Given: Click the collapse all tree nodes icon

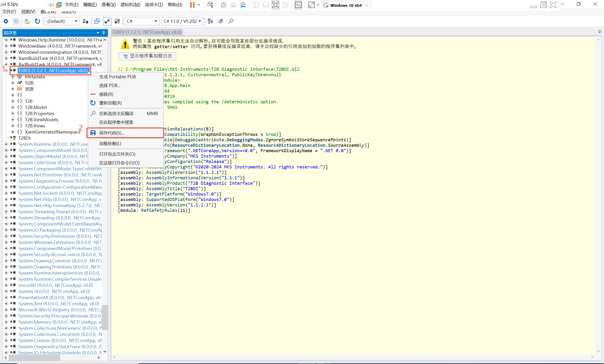Looking at the screenshot, I should click(x=221, y=21).
